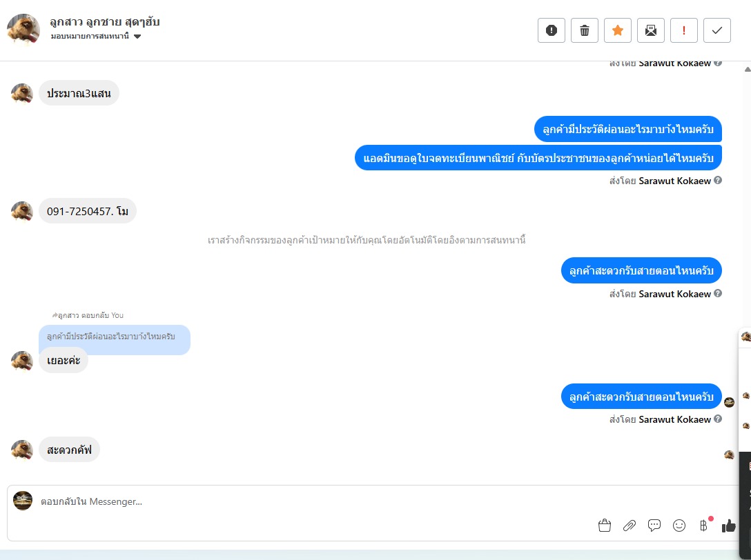
Task: Mark conversation done with checkmark
Action: (717, 30)
